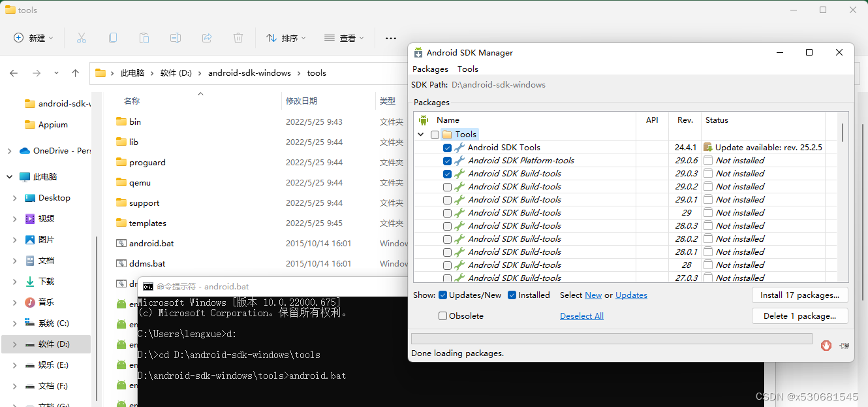Open the 排序 sort dropdown
This screenshot has height=407, width=868.
(286, 38)
